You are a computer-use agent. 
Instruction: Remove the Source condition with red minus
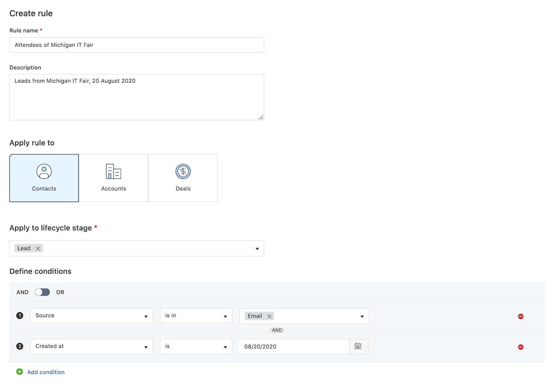coord(520,316)
